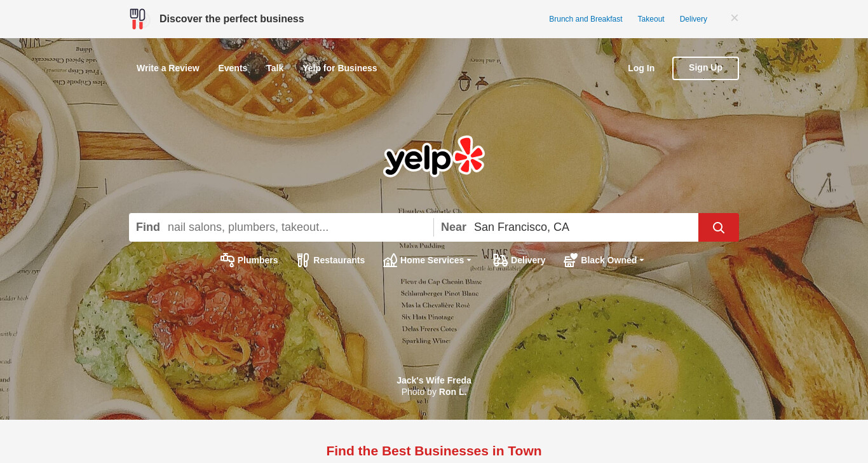Open Yelp for Business
This screenshot has height=463, width=868.
coord(340,68)
